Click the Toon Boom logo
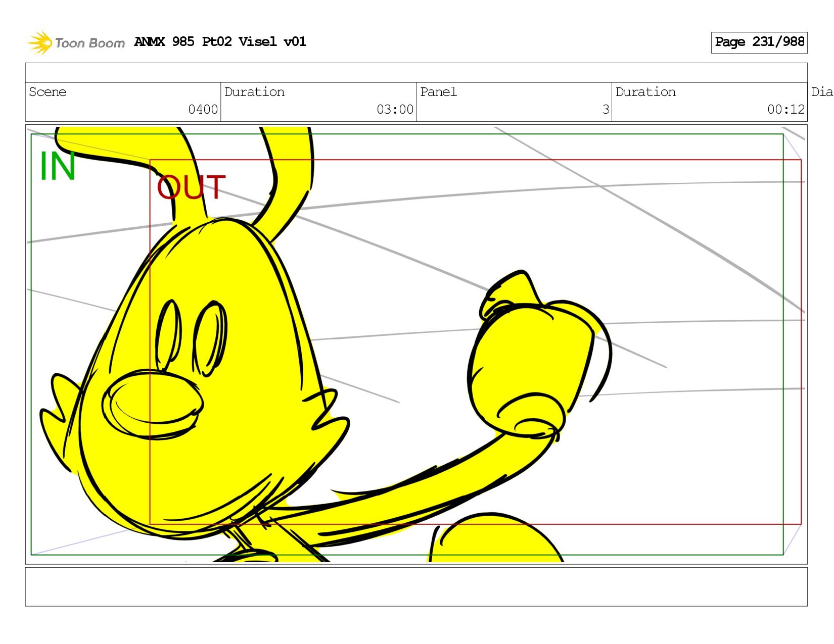The height and width of the screenshot is (644, 834). point(76,42)
